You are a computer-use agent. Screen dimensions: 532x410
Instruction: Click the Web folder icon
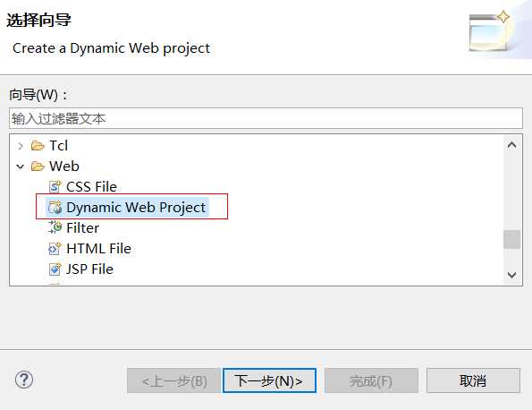[x=38, y=167]
